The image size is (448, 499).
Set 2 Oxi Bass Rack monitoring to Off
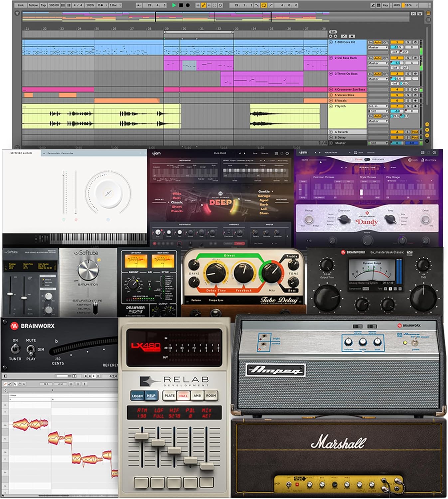[385, 58]
